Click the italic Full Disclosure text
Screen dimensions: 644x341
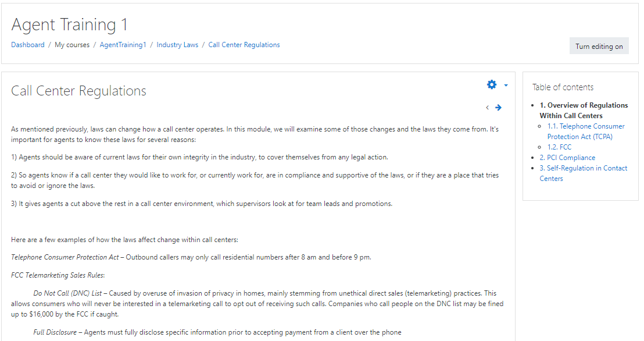(55, 332)
